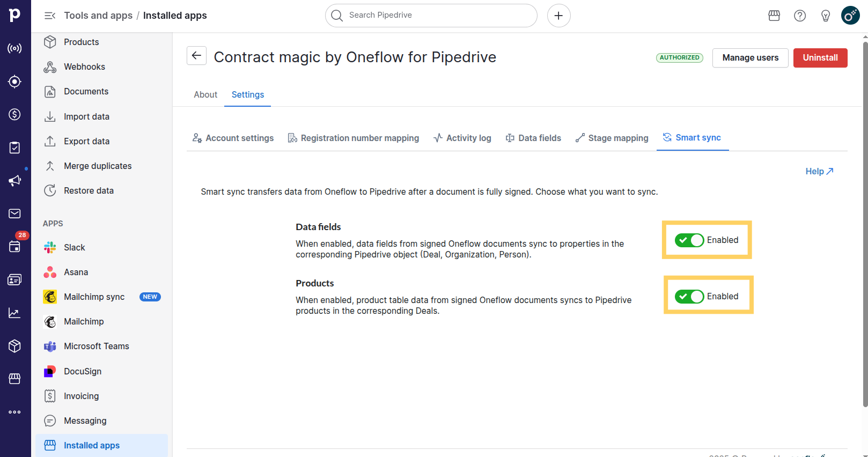Open Sales Assistant lightbulb icon

pos(825,16)
